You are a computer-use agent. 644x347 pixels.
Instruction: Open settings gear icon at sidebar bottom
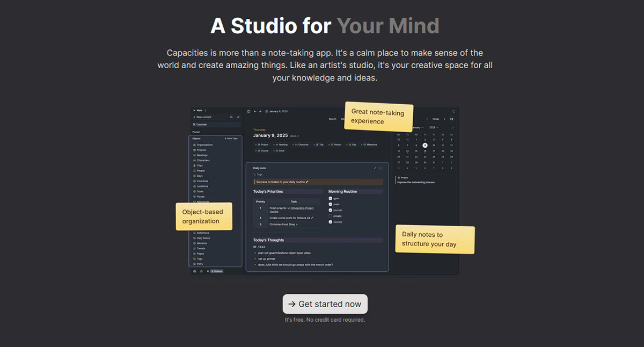195,271
